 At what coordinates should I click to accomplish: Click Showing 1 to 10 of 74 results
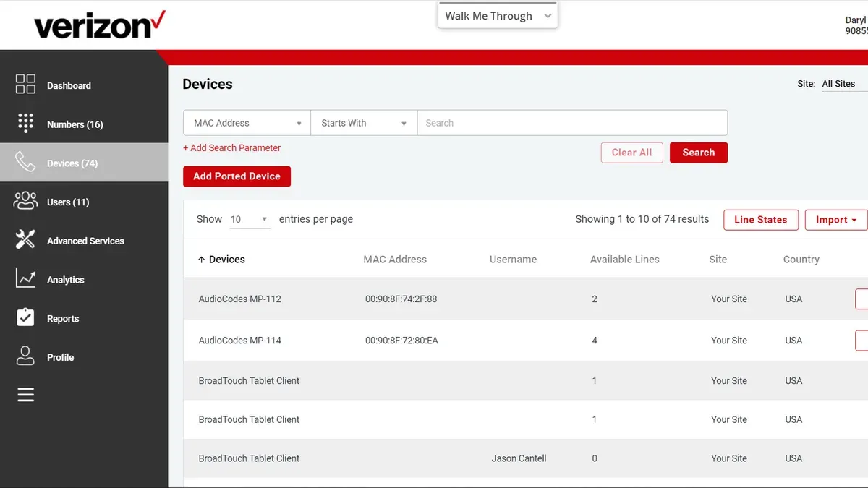(642, 219)
